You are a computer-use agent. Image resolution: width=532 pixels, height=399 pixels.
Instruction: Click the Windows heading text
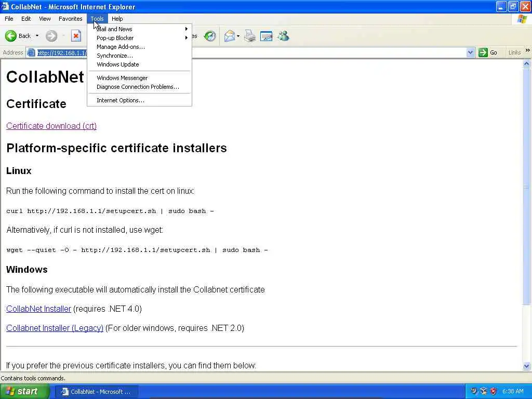point(27,270)
